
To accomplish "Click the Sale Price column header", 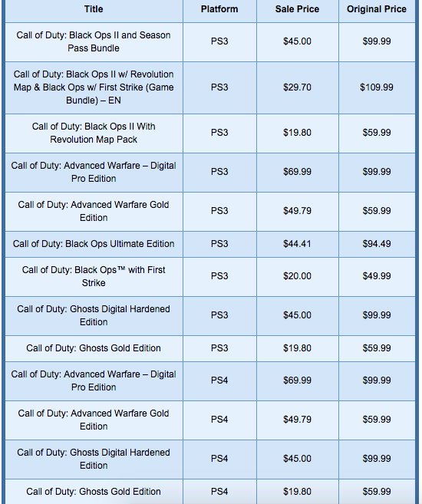I will pos(297,9).
